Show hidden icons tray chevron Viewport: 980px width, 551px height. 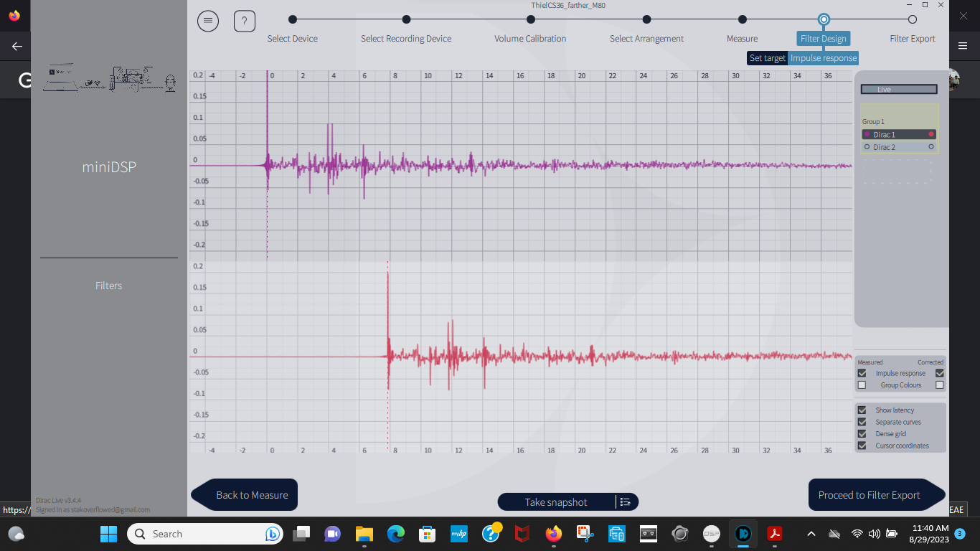[x=811, y=534]
